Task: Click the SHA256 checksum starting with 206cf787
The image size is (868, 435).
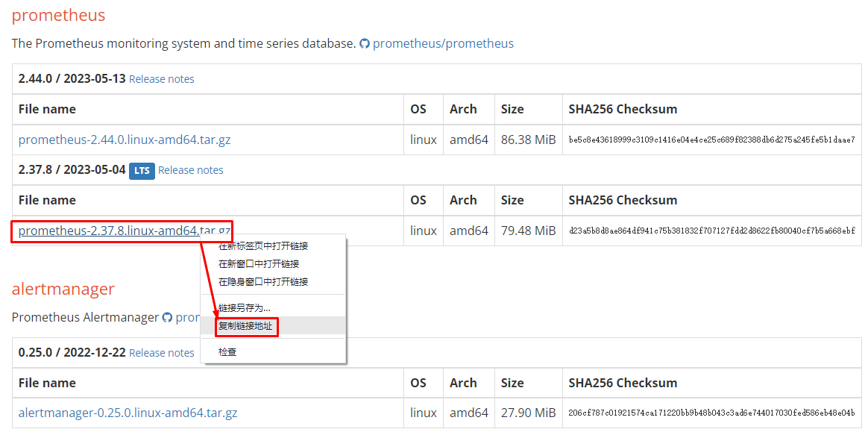Action: coord(712,413)
